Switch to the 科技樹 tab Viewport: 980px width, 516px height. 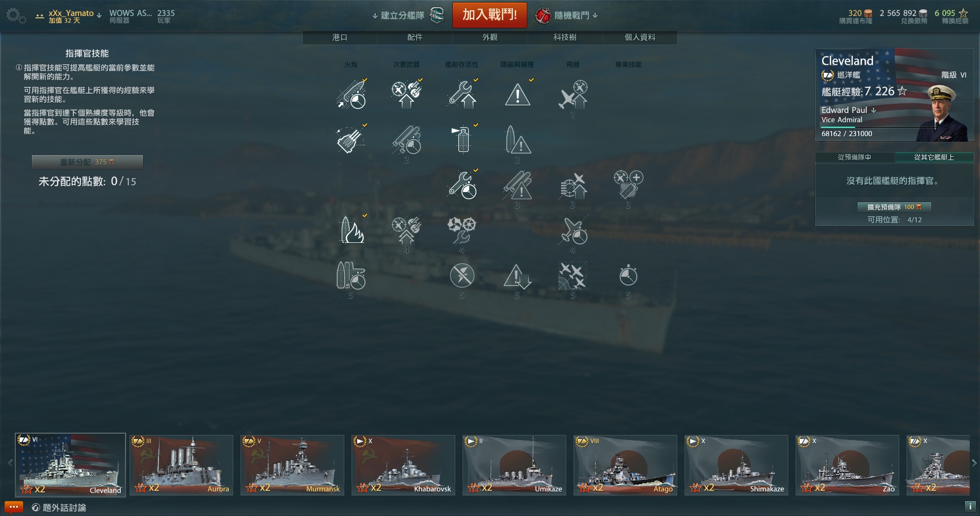pyautogui.click(x=565, y=37)
